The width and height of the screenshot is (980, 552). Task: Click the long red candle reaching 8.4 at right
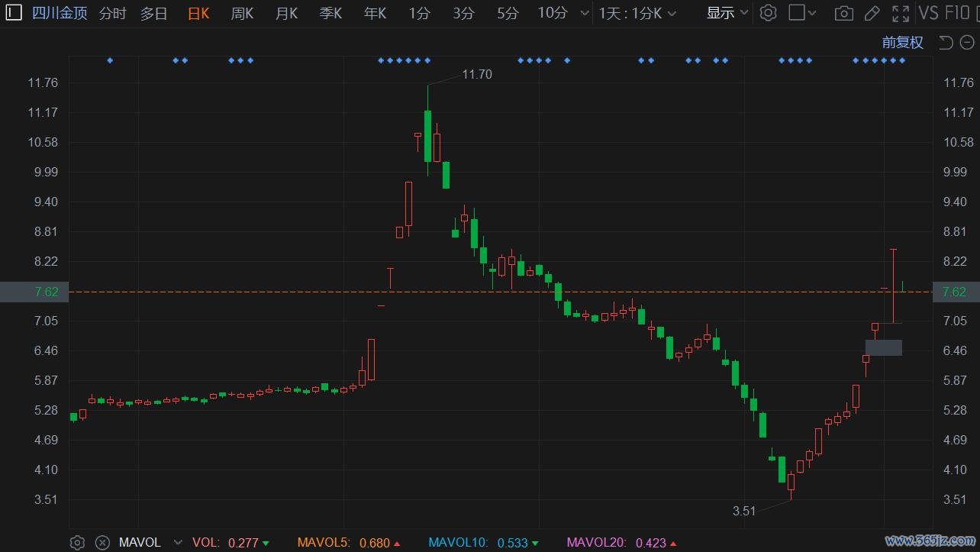(x=893, y=286)
